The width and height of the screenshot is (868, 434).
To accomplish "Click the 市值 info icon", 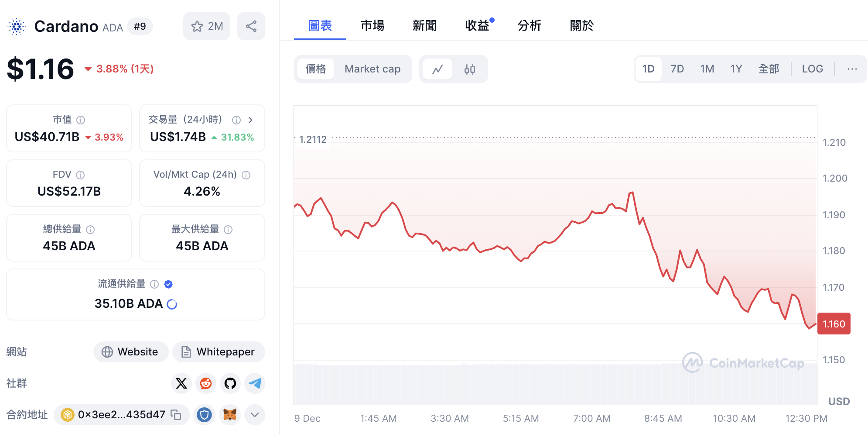I will click(80, 120).
